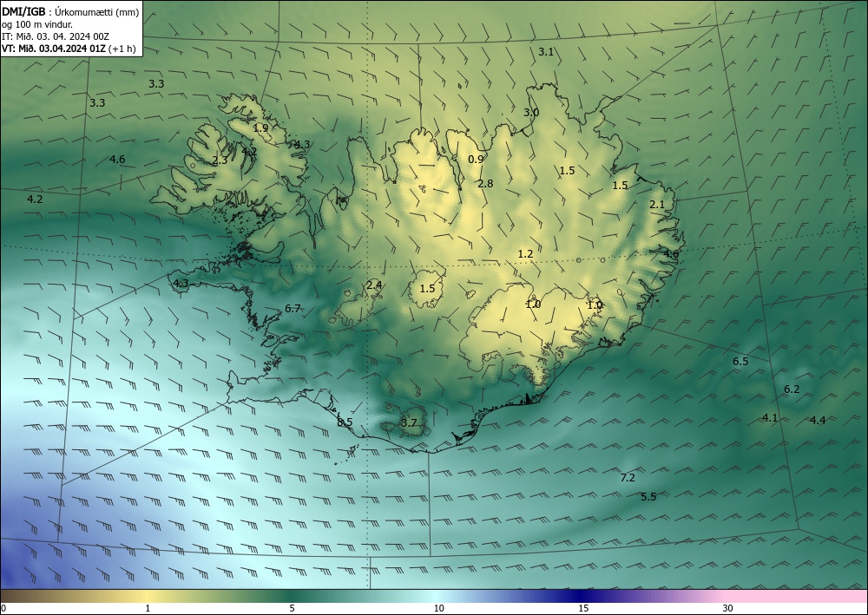Click the map value "2.3"

pos(220,160)
